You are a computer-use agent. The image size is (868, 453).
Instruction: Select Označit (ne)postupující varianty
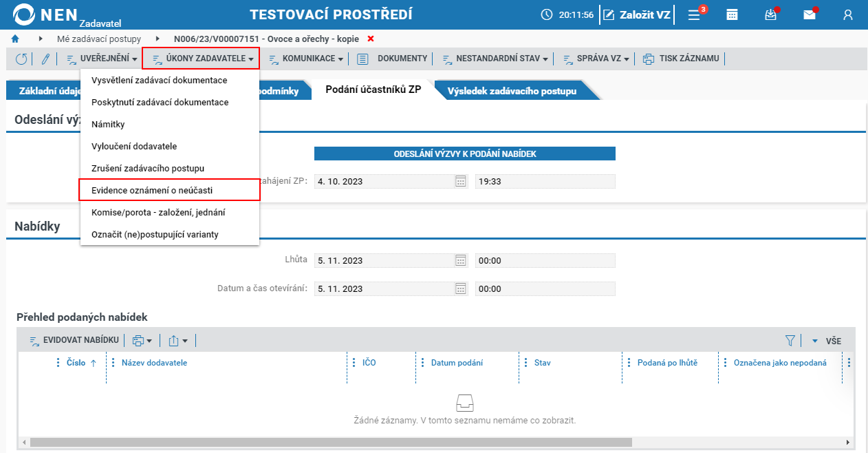pyautogui.click(x=170, y=235)
